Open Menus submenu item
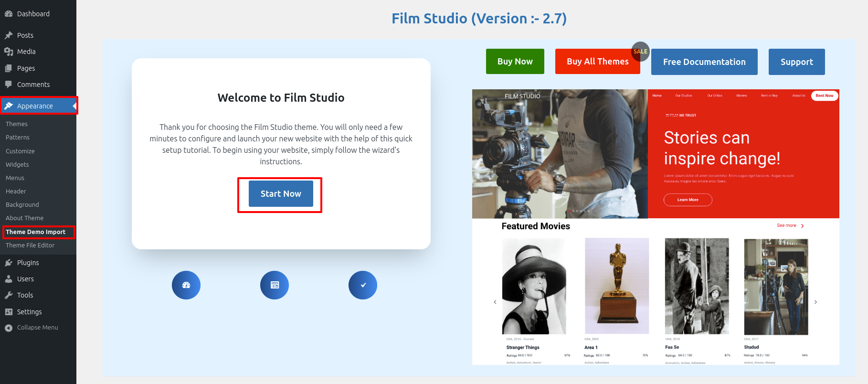The height and width of the screenshot is (384, 868). 15,178
